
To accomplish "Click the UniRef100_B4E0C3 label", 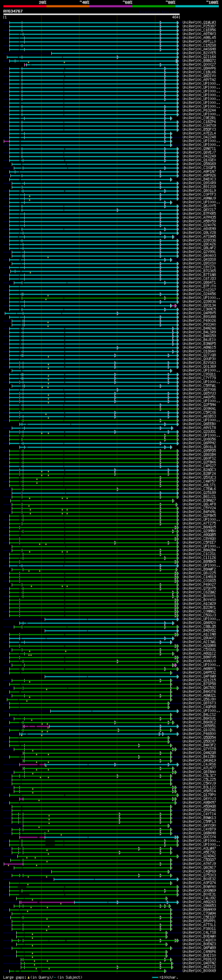I will (x=199, y=179).
